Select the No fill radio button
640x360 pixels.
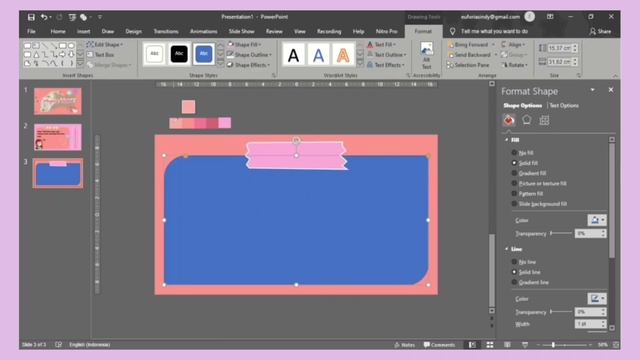point(514,153)
